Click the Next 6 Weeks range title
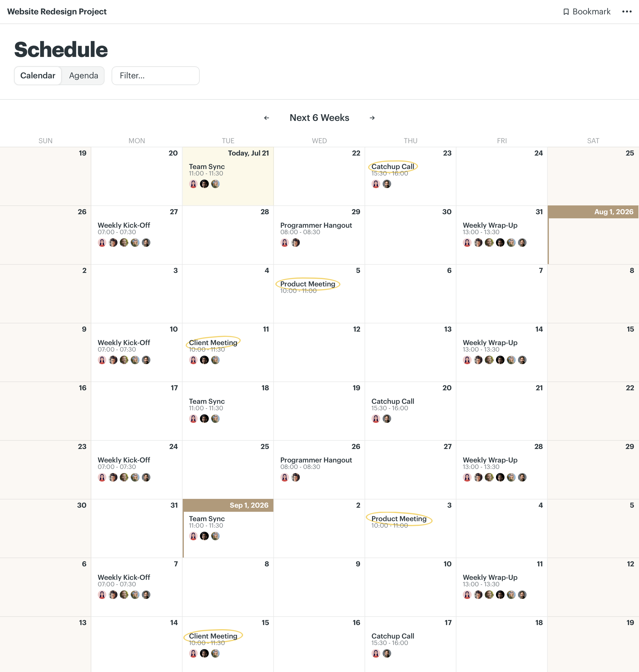This screenshot has width=639, height=672. coord(319,118)
